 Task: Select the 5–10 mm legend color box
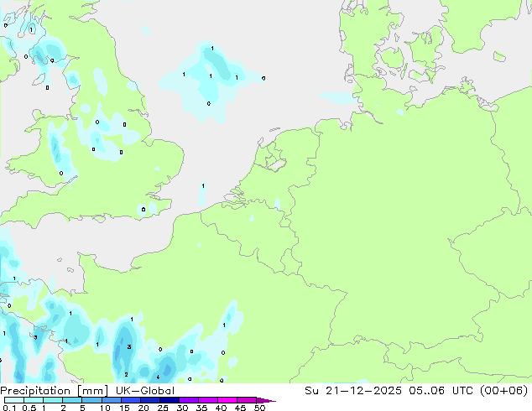tap(91, 400)
